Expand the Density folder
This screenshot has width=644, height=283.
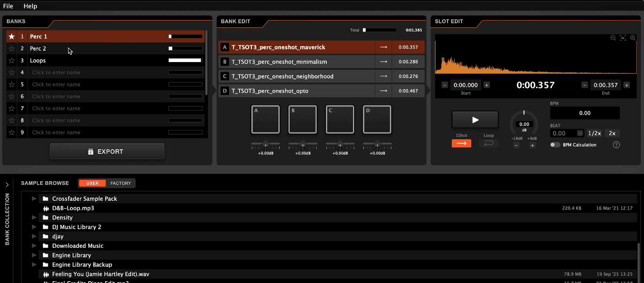point(34,217)
